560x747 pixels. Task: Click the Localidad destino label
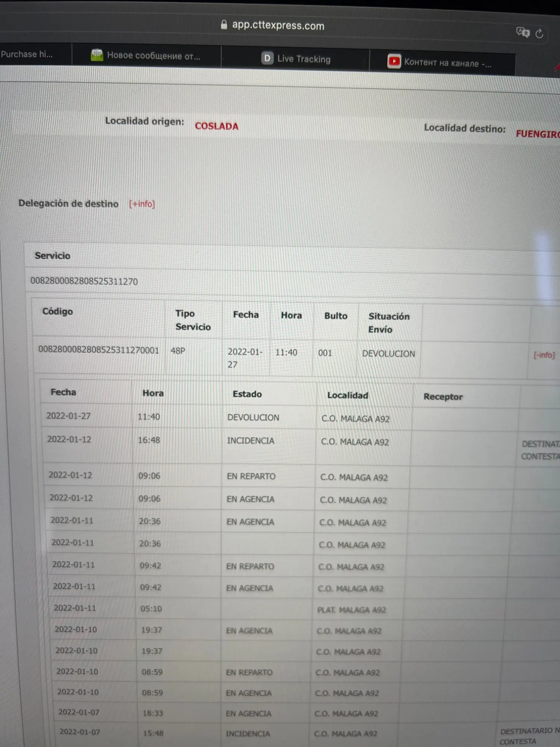(x=465, y=128)
